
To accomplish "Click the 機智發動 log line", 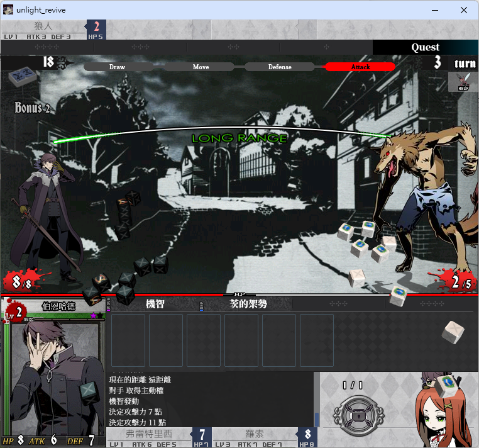I will pos(124,401).
